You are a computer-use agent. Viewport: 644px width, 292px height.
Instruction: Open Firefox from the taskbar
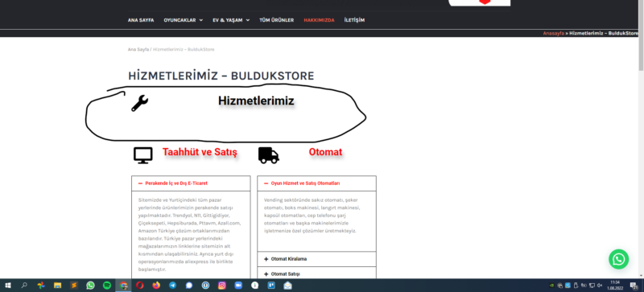[x=156, y=285]
